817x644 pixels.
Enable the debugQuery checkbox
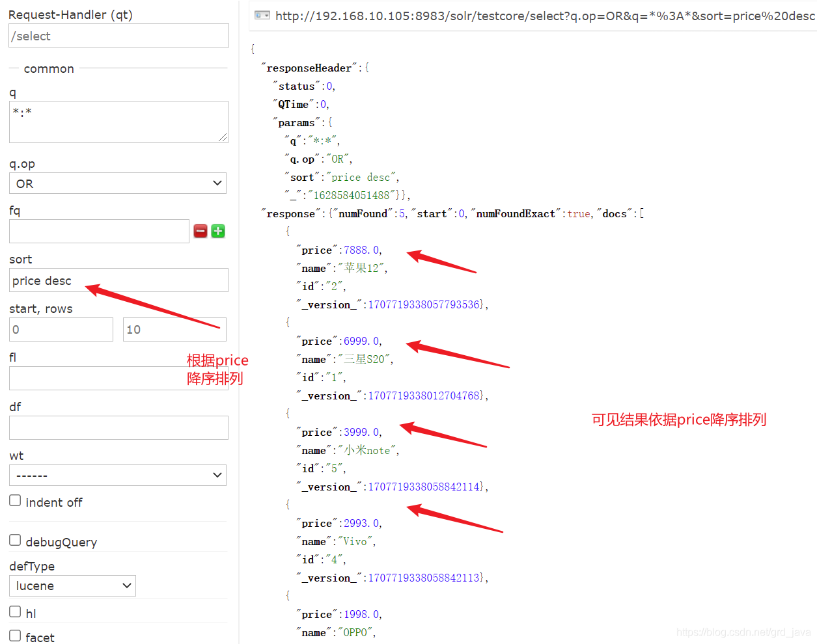[x=15, y=541]
